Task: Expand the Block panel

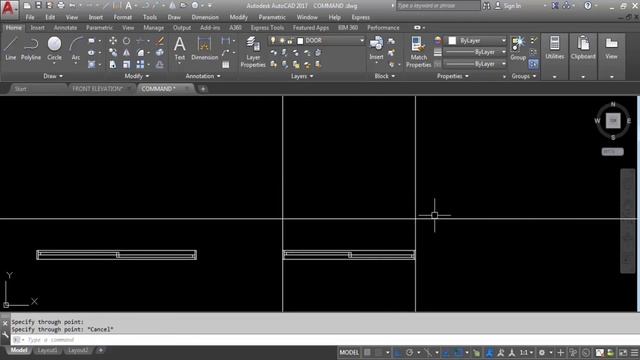Action: 385,76
